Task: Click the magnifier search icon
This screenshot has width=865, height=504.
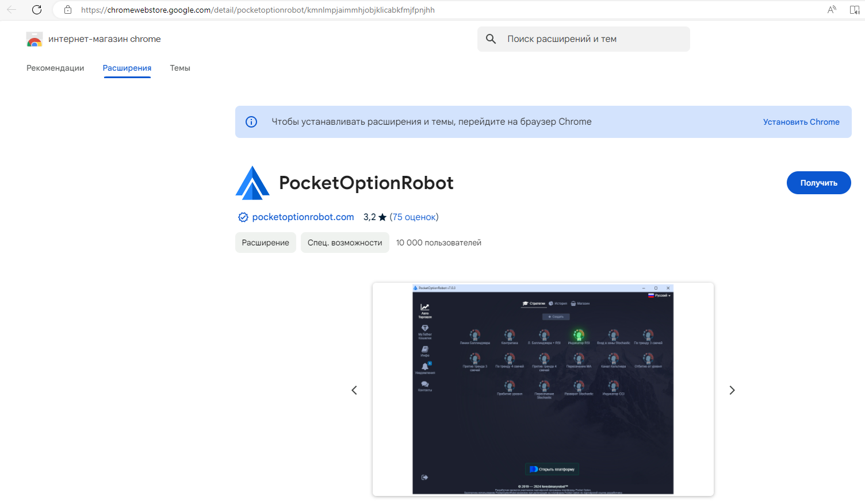Action: point(491,39)
